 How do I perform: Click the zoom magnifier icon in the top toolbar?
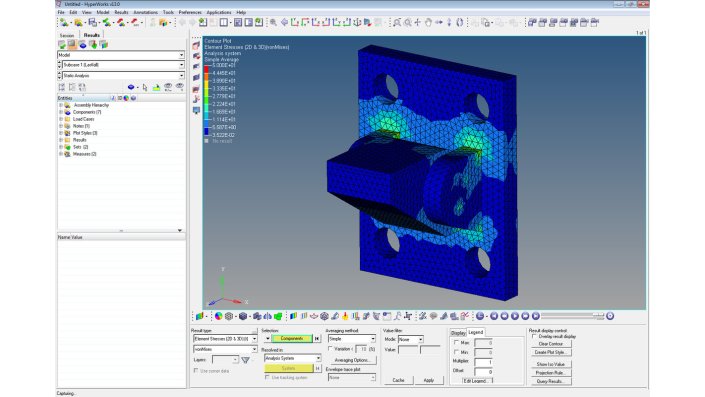click(273, 22)
